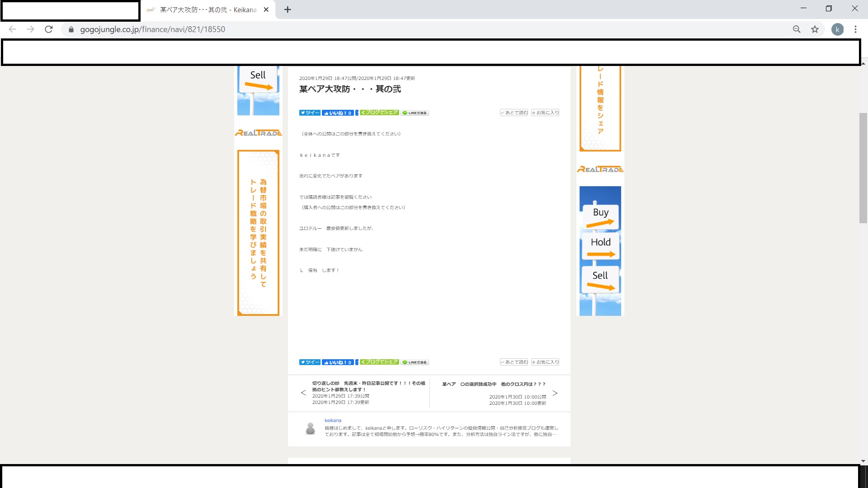Open next article 某ペア ○の選択肢成功中
This screenshot has width=868, height=488.
(494, 384)
